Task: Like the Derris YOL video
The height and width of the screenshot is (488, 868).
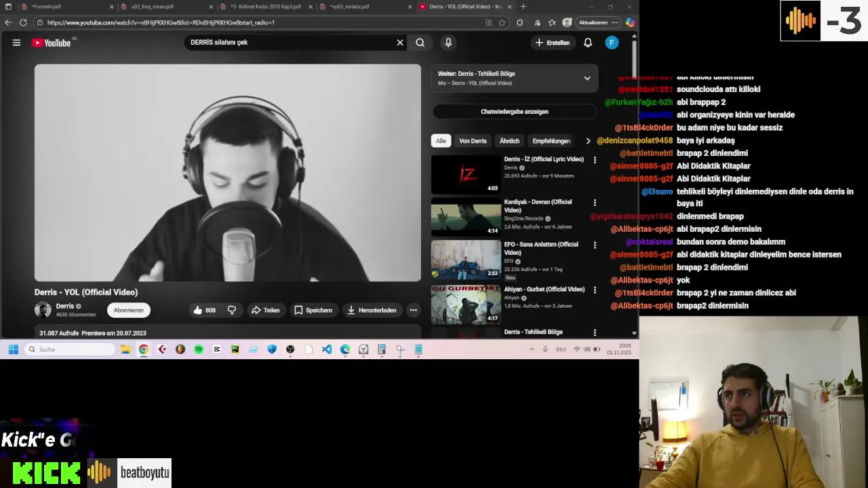Action: [205, 310]
